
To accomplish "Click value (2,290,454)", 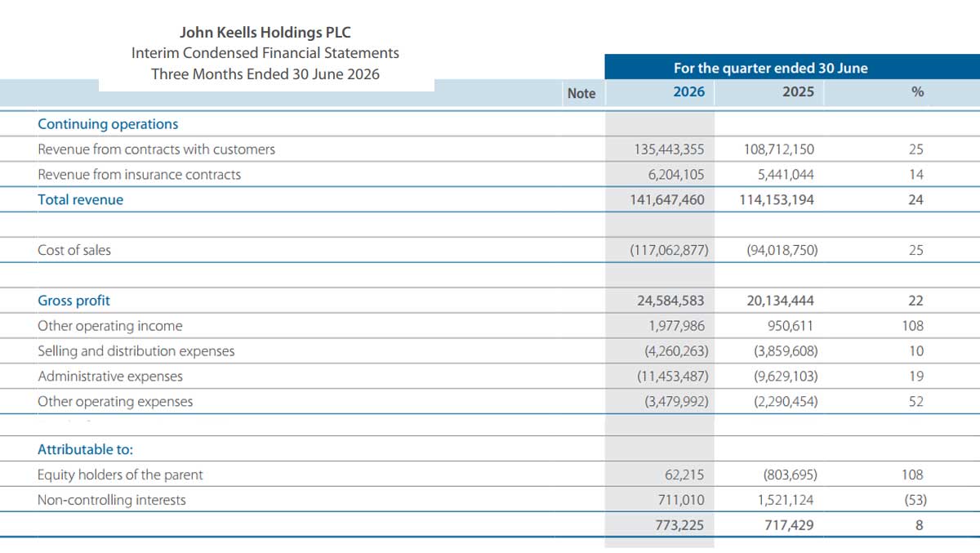I will (x=785, y=402).
